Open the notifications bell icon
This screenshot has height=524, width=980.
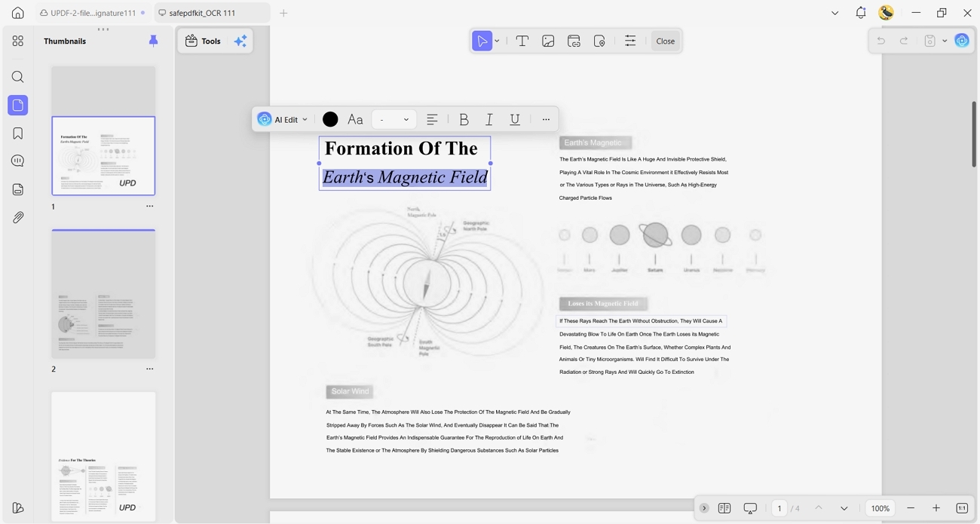(x=861, y=13)
